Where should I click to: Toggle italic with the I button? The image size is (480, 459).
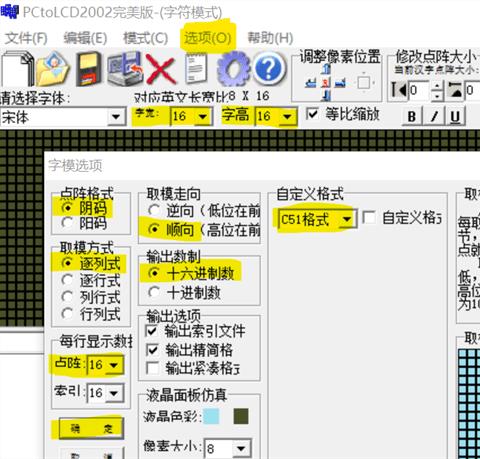point(434,116)
